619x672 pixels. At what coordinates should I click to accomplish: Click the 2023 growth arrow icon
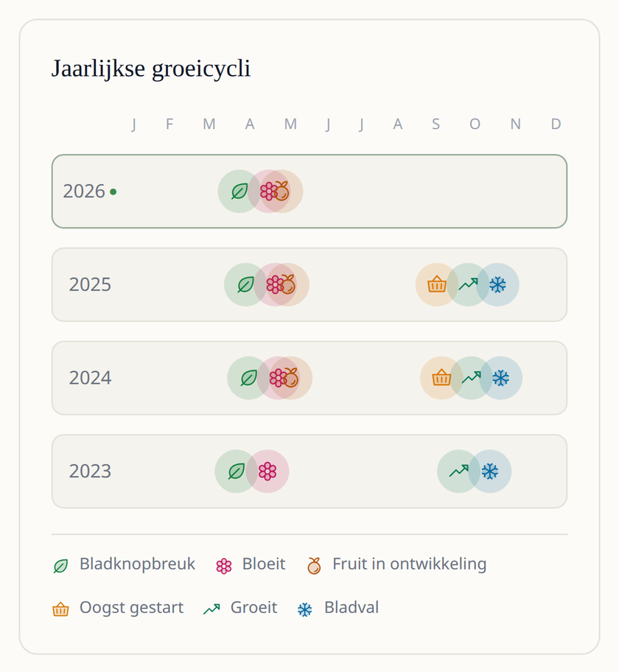pyautogui.click(x=458, y=472)
